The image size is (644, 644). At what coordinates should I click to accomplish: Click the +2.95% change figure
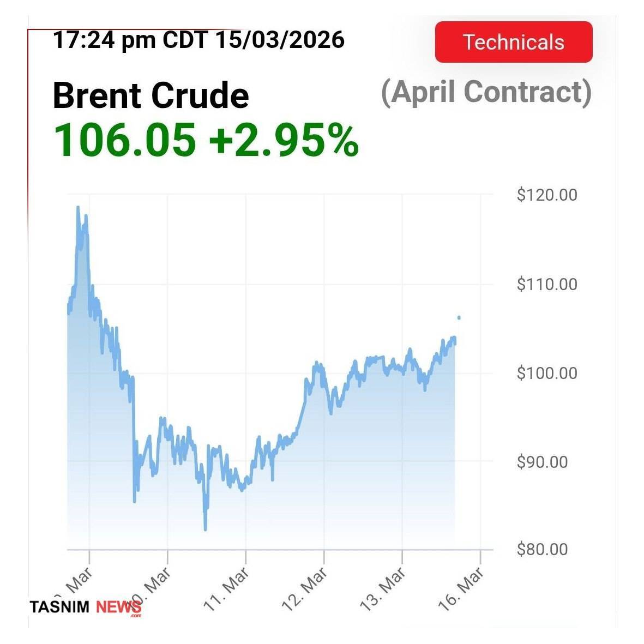click(284, 140)
